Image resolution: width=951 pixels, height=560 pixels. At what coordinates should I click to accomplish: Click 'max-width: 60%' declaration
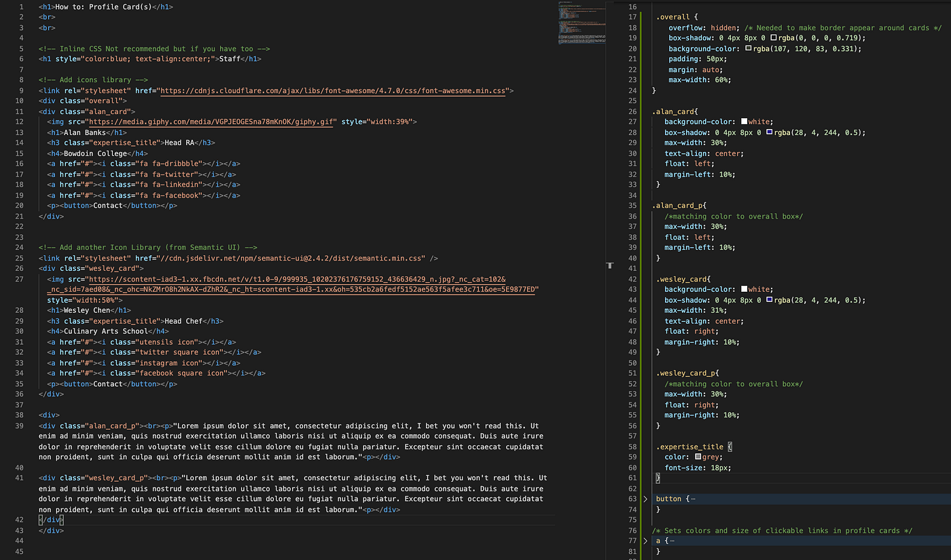(x=700, y=80)
